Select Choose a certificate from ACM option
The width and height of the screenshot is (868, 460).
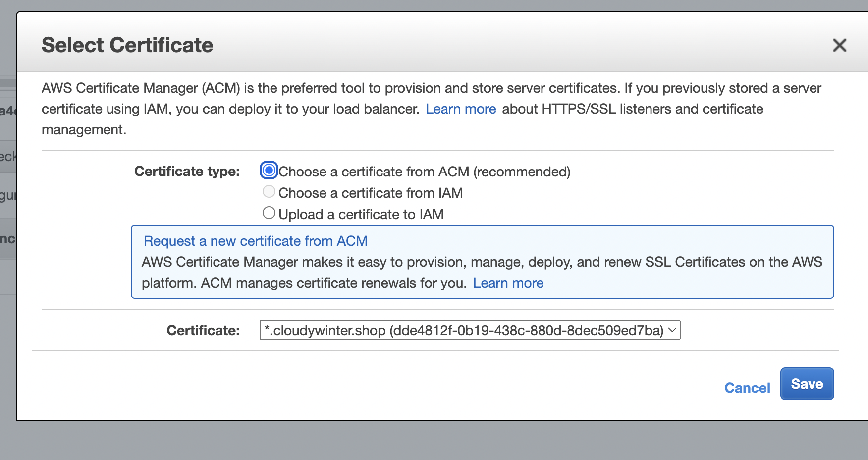coord(269,171)
